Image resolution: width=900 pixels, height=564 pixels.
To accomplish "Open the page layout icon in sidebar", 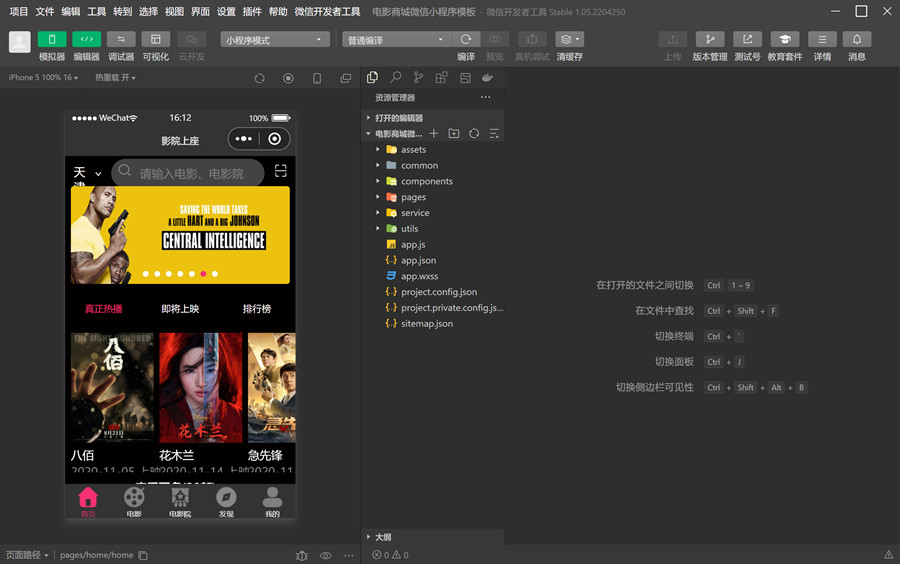I will click(x=465, y=77).
